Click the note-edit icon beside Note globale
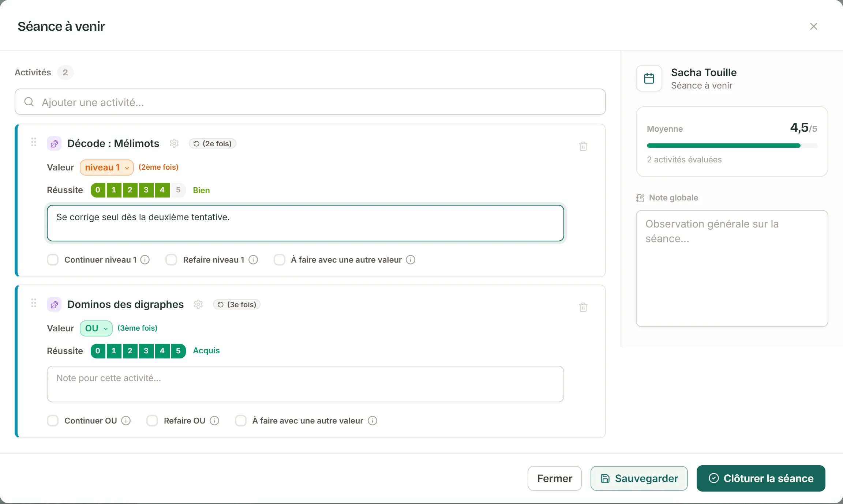This screenshot has height=504, width=843. [x=640, y=198]
